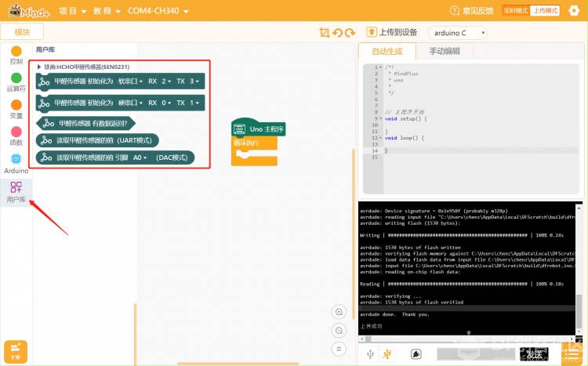Click the 发送 (send) button
The width and height of the screenshot is (588, 366).
pos(534,354)
